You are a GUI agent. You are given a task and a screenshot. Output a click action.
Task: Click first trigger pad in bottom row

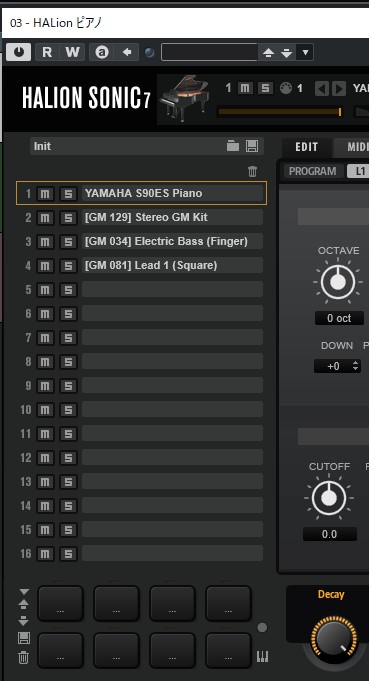pos(60,651)
